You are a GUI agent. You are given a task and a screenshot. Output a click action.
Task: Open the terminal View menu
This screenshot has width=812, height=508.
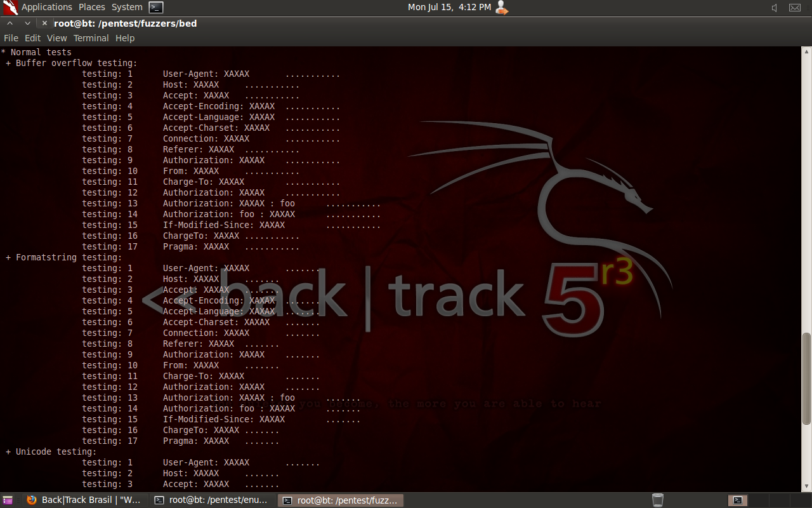tap(57, 38)
